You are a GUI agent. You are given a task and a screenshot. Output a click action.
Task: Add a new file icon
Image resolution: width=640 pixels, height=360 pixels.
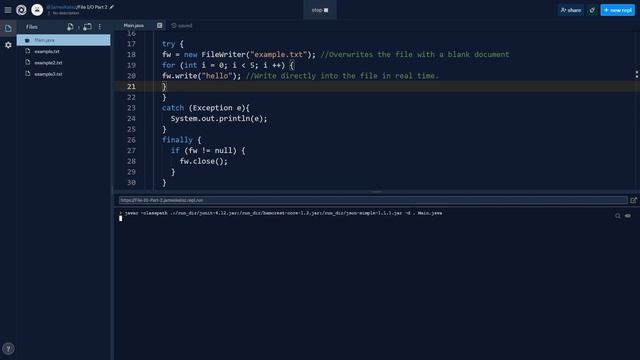pyautogui.click(x=70, y=27)
